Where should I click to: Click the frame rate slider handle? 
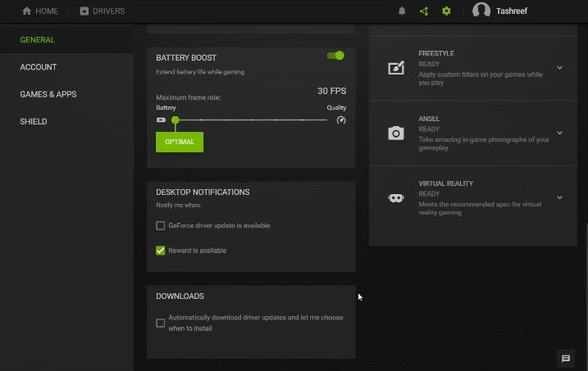[x=175, y=120]
